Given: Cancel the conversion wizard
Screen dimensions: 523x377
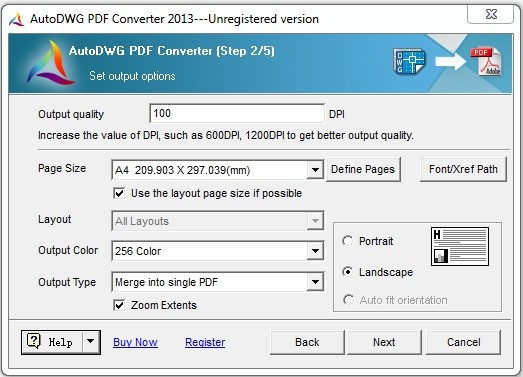Looking at the screenshot, I should click(464, 342).
